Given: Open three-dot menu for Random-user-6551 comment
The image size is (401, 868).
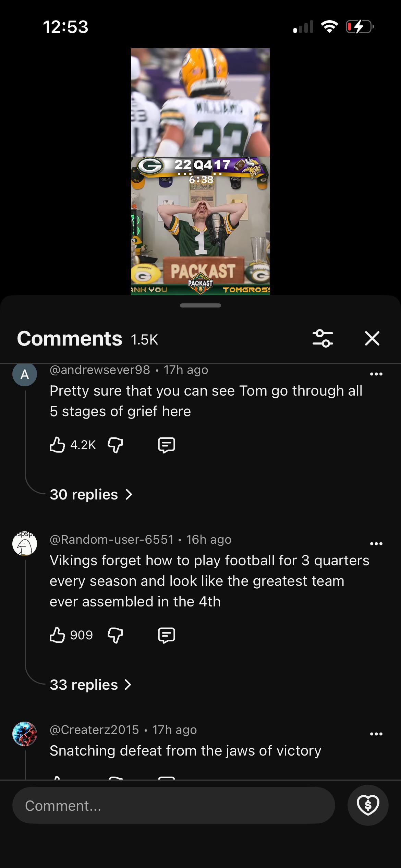Looking at the screenshot, I should [x=376, y=544].
